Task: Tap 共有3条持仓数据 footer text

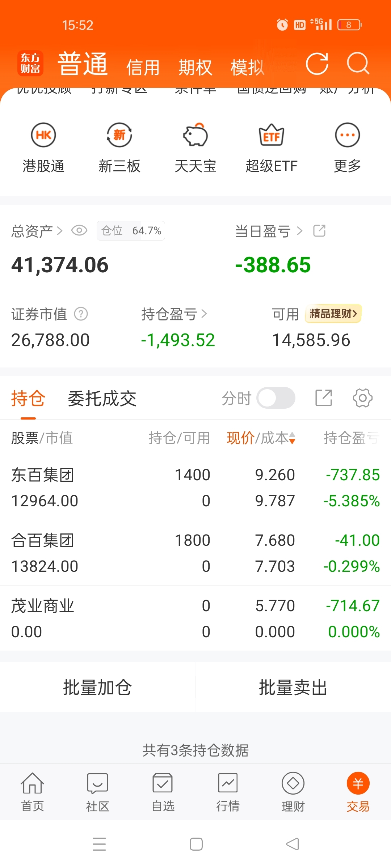Action: pyautogui.click(x=195, y=750)
